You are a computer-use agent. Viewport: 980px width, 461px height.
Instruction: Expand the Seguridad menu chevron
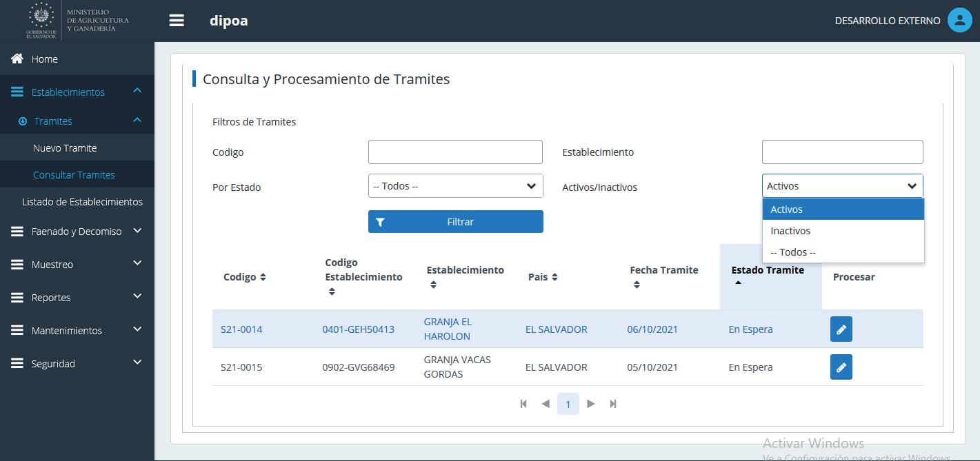click(137, 362)
